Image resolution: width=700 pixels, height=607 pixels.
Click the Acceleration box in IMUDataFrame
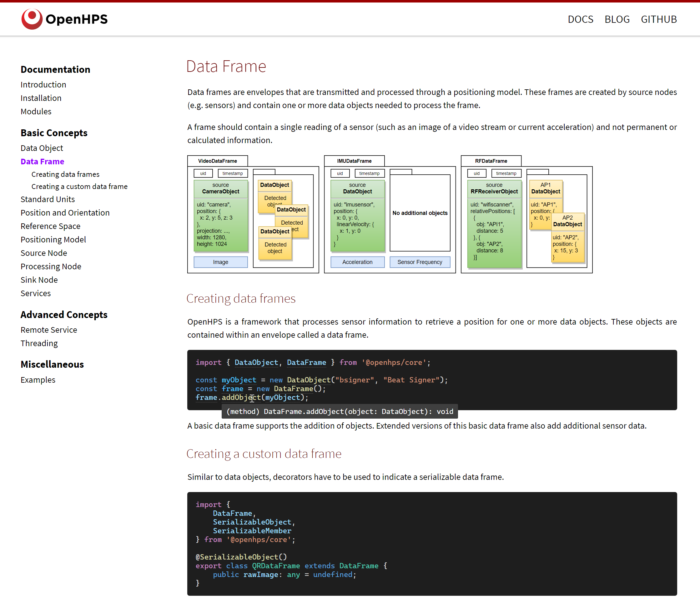pyautogui.click(x=357, y=262)
